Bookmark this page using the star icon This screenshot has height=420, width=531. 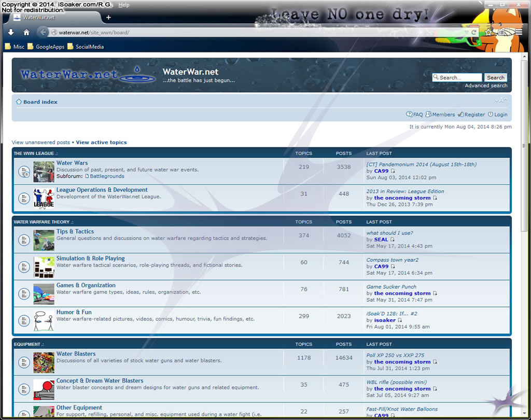pyautogui.click(x=488, y=32)
